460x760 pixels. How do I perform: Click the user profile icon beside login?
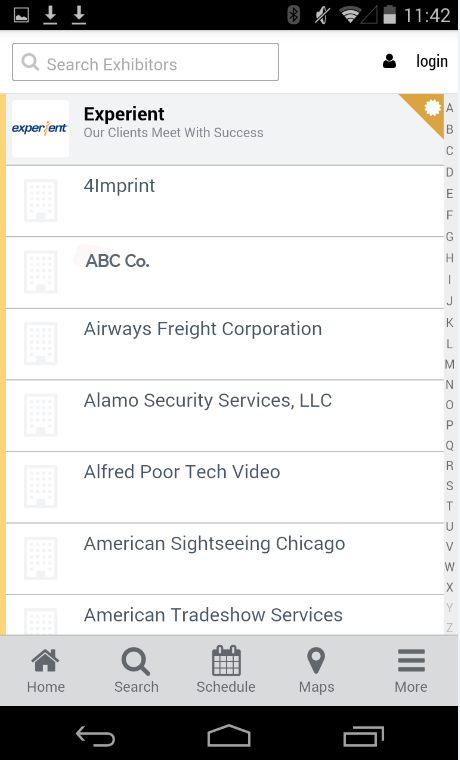pos(389,62)
